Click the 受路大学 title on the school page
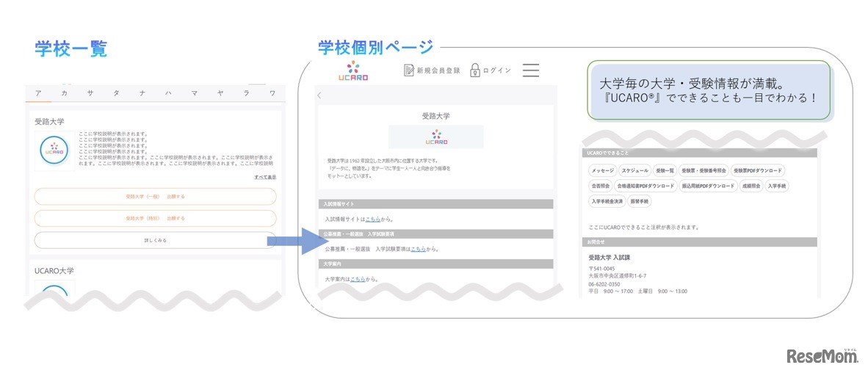 click(x=435, y=116)
